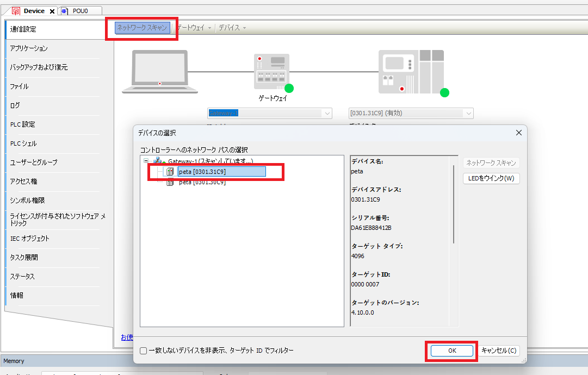Toggle 一致しないデバイスを非表示 filter checkbox

[x=143, y=351]
